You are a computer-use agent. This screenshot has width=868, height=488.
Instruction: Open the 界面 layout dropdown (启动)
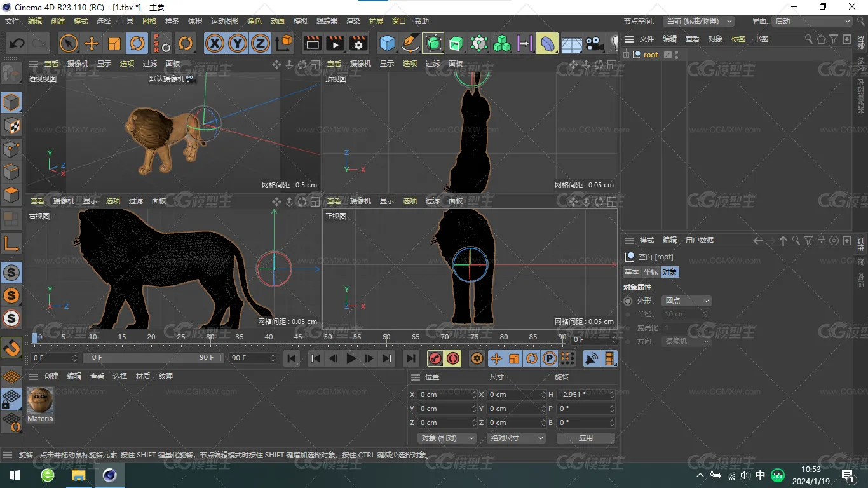tap(811, 21)
